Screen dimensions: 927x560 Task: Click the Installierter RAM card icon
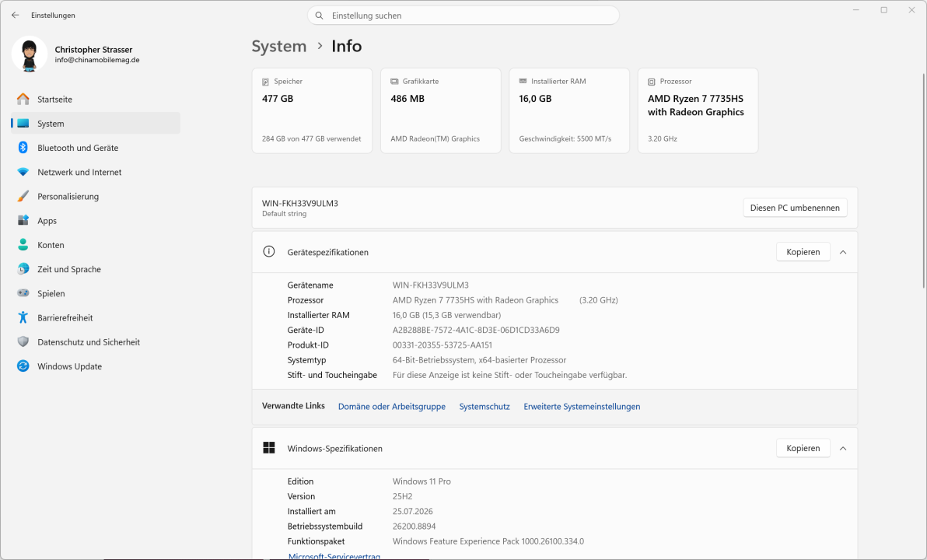[523, 81]
